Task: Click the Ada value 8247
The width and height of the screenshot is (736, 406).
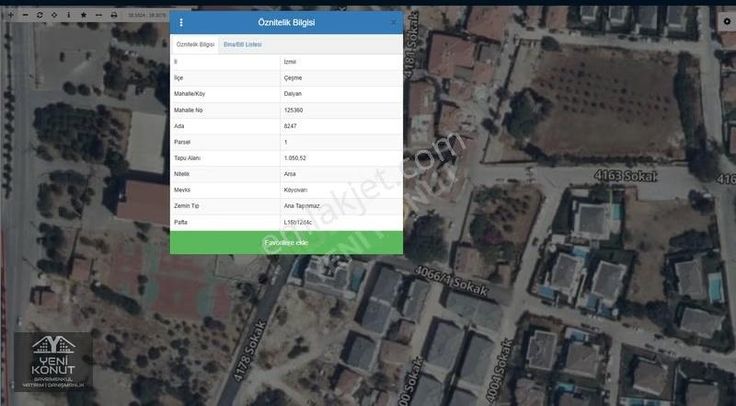Action: pyautogui.click(x=291, y=126)
